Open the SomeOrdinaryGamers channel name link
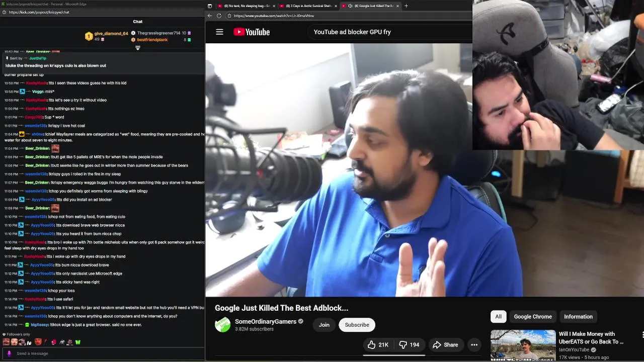Image resolution: width=644 pixels, height=362 pixels. coord(266,322)
